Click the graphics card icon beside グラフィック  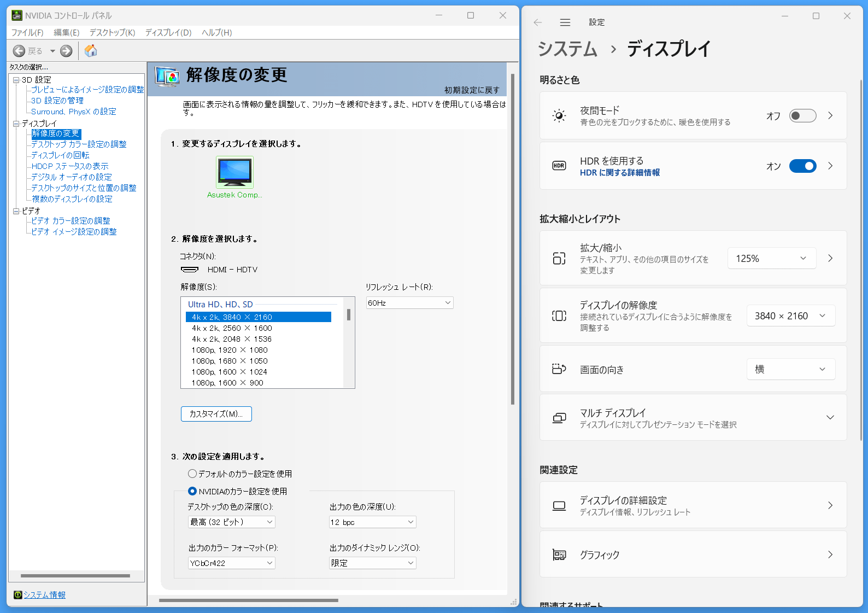(559, 554)
